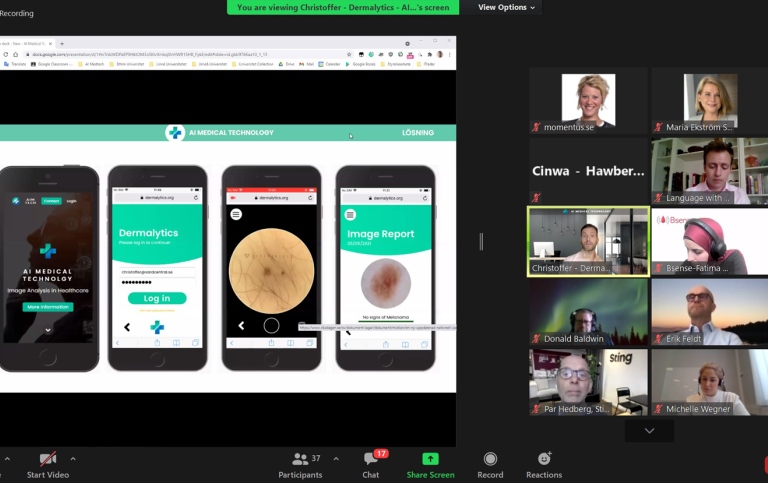Click the dermoscopy skin image on third phone
This screenshot has height=483, width=768.
tap(271, 271)
